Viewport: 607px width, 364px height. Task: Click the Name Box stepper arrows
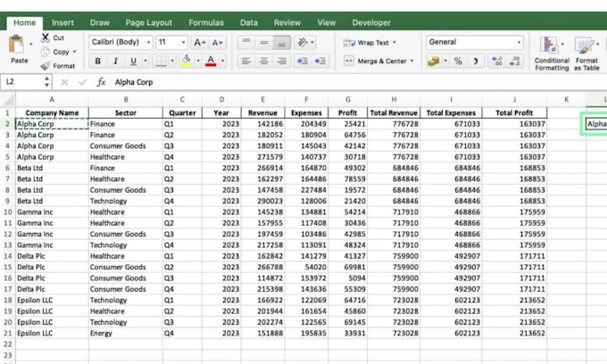click(46, 82)
